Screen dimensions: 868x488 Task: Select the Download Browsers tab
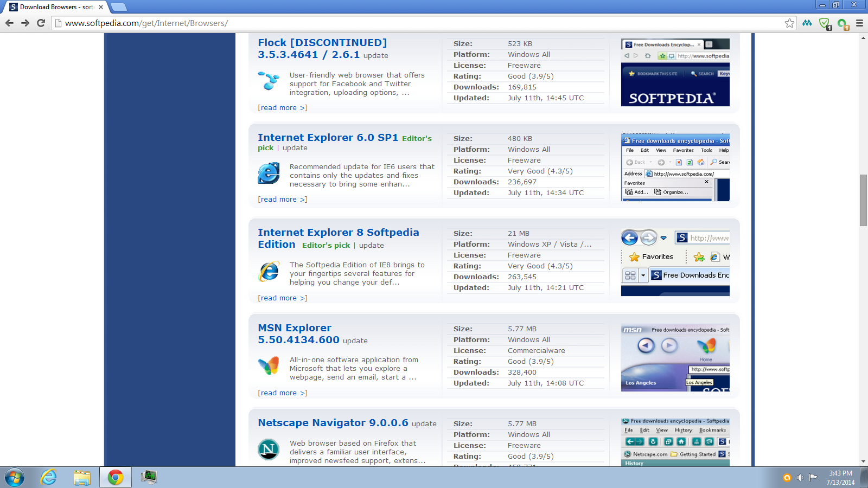pyautogui.click(x=56, y=7)
